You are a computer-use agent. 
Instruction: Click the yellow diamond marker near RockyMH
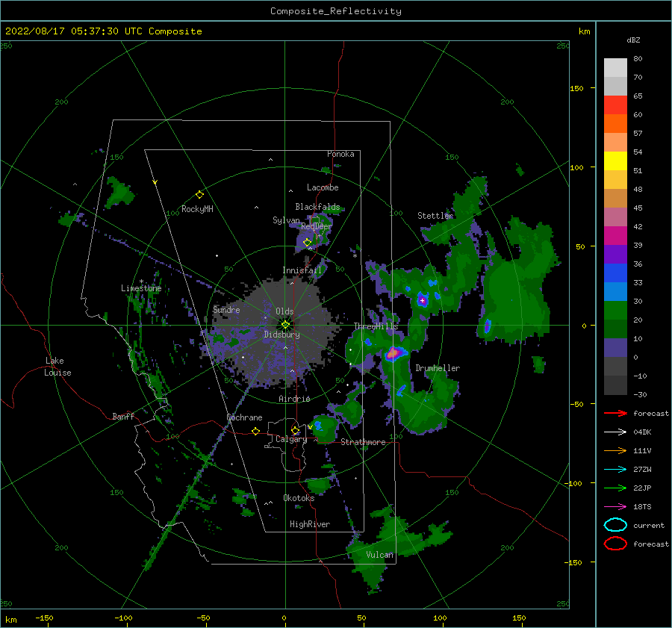199,195
